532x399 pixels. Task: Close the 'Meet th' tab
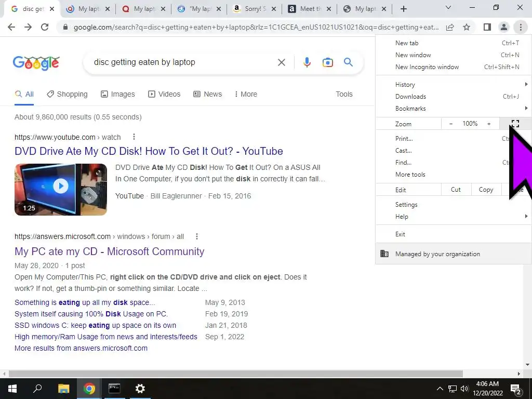329,9
